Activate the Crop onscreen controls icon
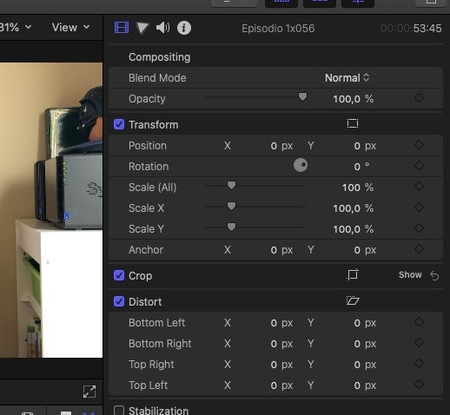The height and width of the screenshot is (415, 450). coord(352,275)
